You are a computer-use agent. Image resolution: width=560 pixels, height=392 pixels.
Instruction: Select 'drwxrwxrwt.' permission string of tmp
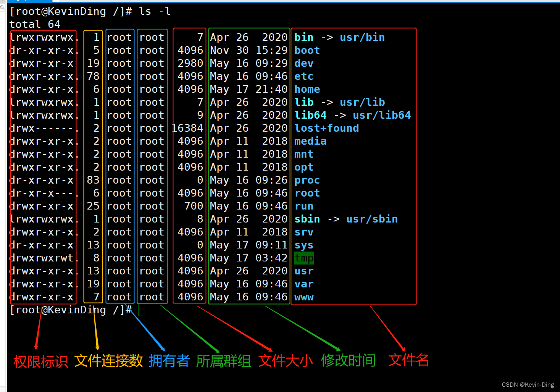coord(43,258)
